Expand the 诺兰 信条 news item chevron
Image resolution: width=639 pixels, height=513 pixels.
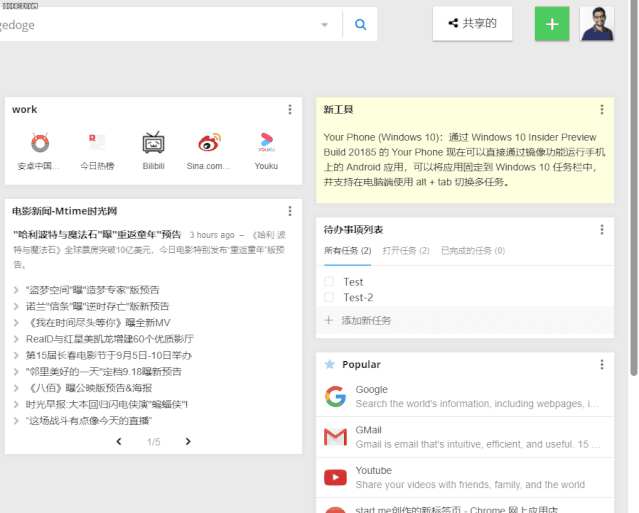16,306
